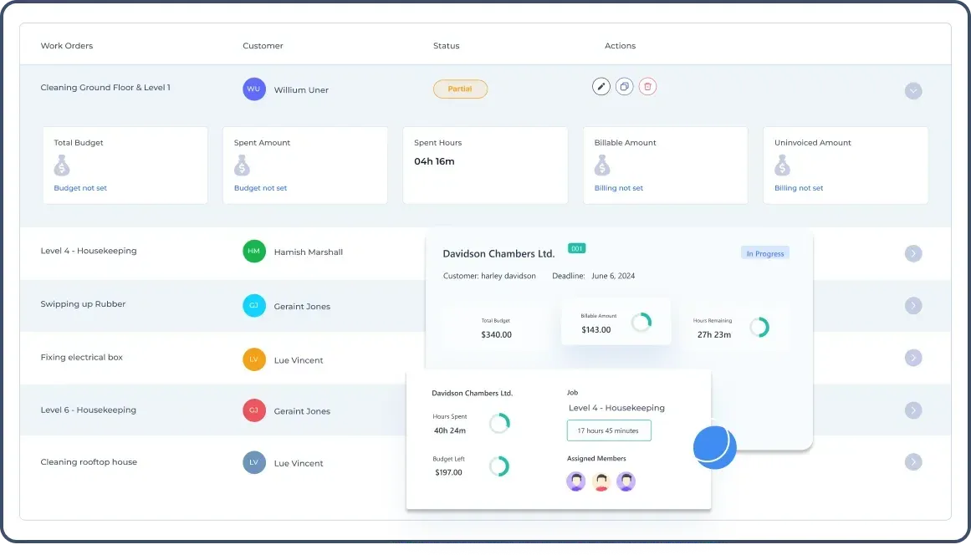Click the duplicate icon next to the edit pencil
The width and height of the screenshot is (971, 560).
[625, 86]
